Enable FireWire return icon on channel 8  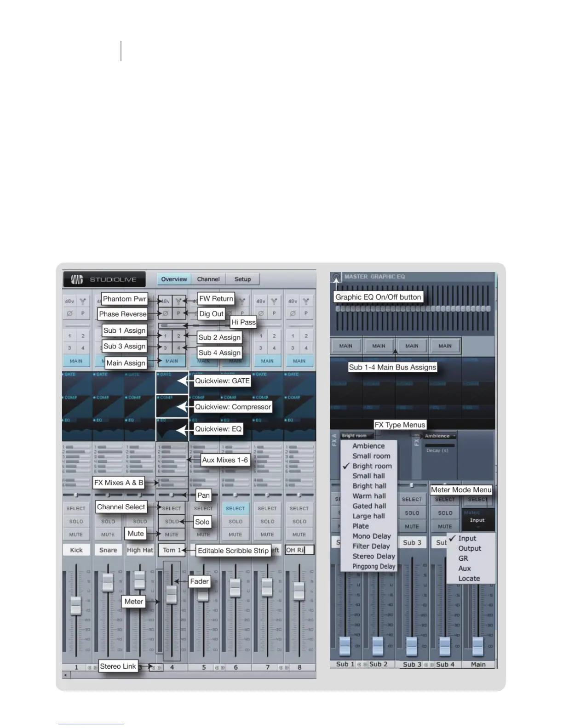tap(306, 301)
